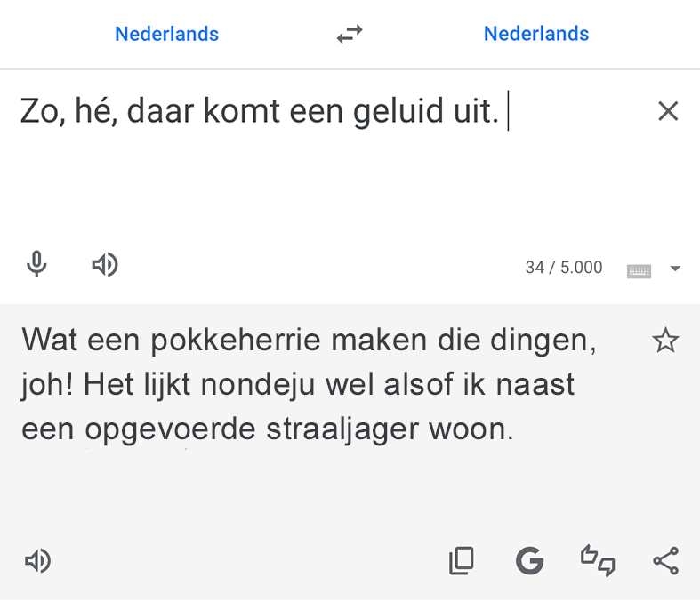Select the source language Nederlands on the left
The width and height of the screenshot is (700, 602).
pos(166,35)
